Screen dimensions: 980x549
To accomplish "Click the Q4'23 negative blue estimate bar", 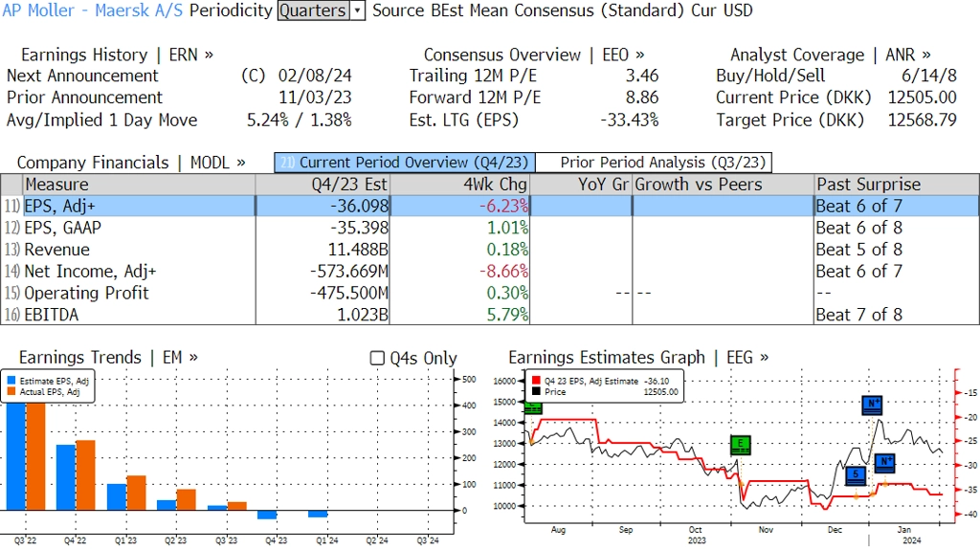I will tap(268, 515).
